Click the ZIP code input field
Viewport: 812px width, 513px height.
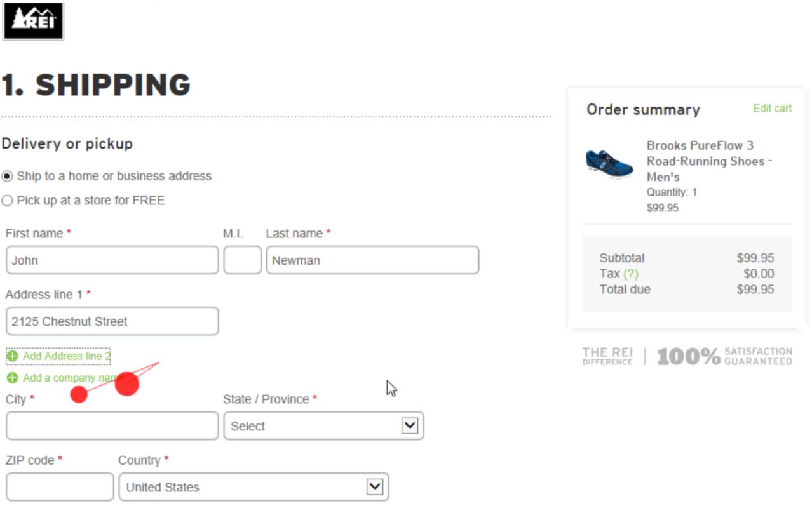60,487
